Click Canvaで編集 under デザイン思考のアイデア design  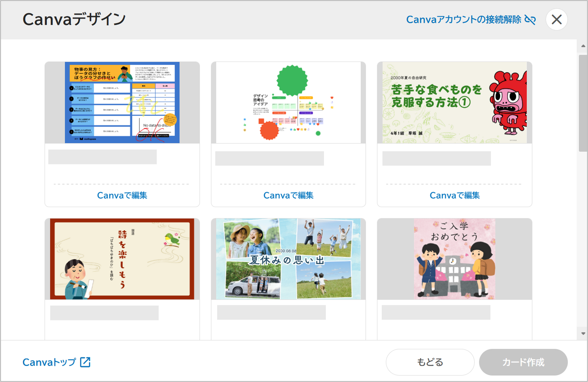[x=288, y=195]
